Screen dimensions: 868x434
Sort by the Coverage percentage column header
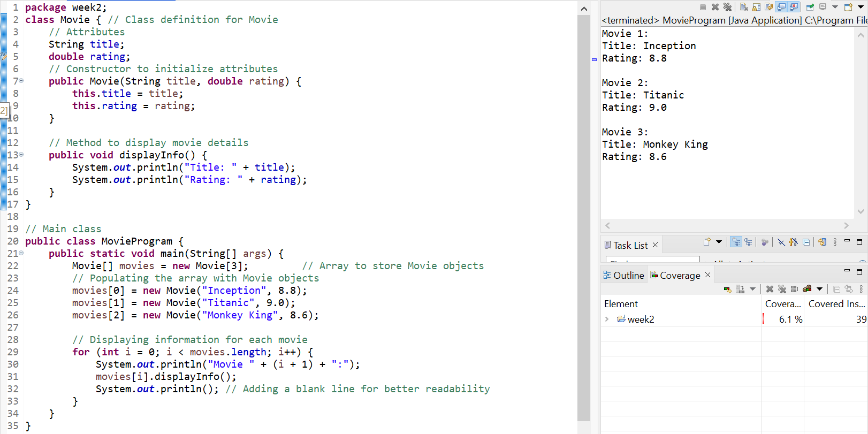[x=782, y=303]
